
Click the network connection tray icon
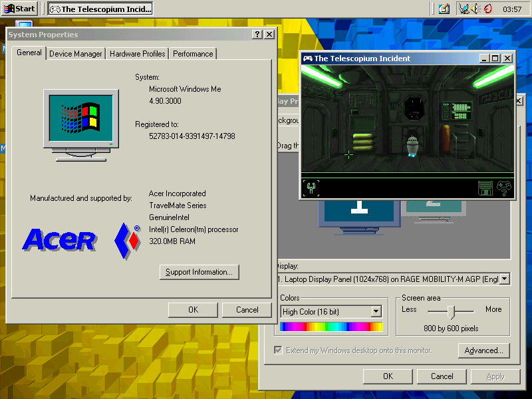coord(464,9)
